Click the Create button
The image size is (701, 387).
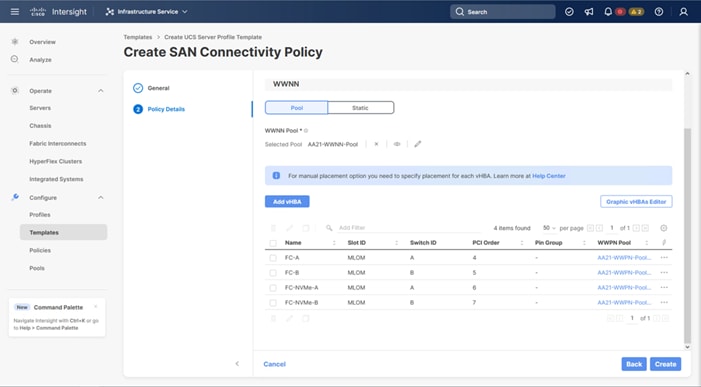click(665, 364)
